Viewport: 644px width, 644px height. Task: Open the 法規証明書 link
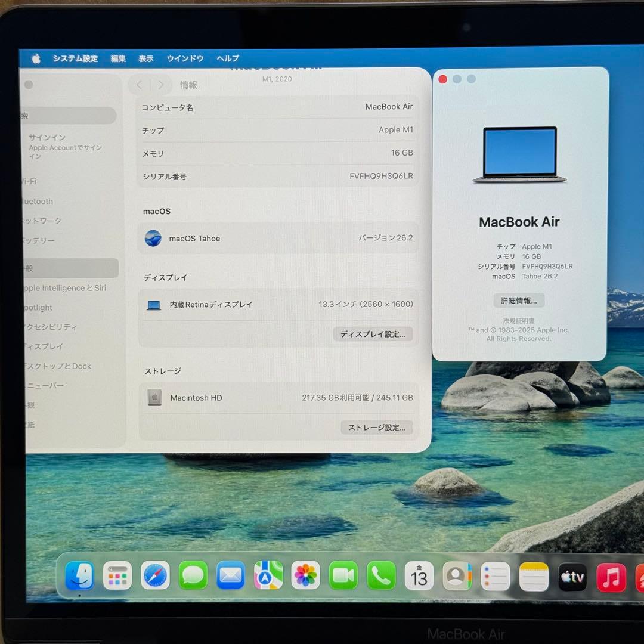point(519,320)
